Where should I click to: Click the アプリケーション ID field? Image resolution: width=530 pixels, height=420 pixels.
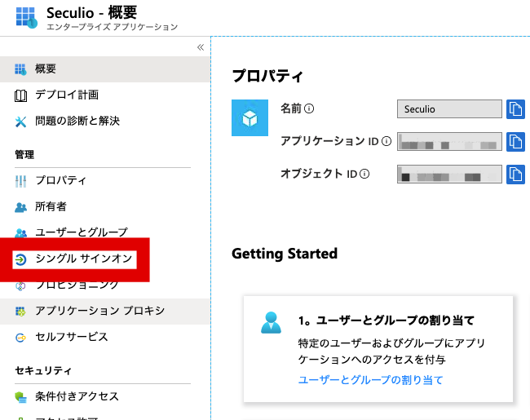click(449, 141)
